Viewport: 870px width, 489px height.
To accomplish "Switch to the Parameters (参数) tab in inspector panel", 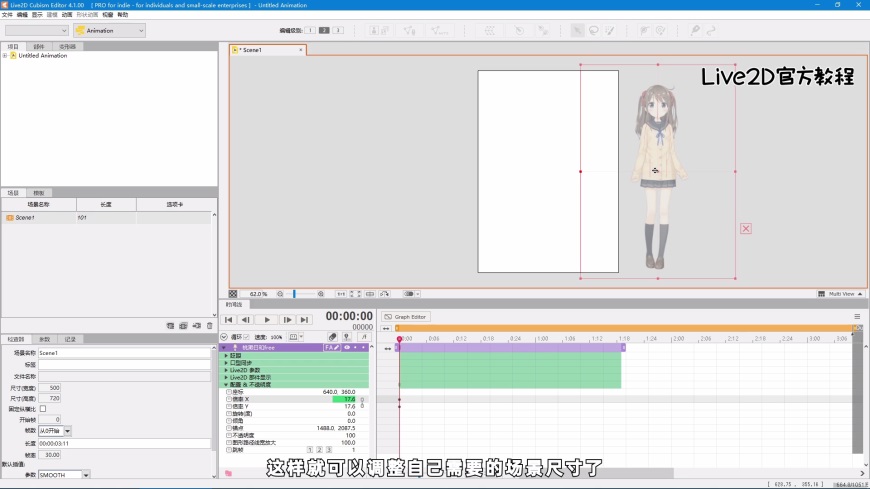I will (x=44, y=339).
